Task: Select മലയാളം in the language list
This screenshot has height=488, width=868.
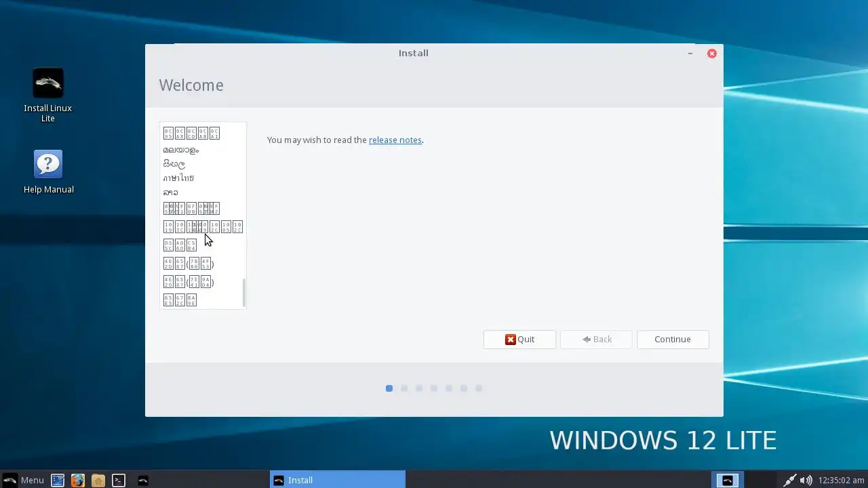Action: click(201, 150)
